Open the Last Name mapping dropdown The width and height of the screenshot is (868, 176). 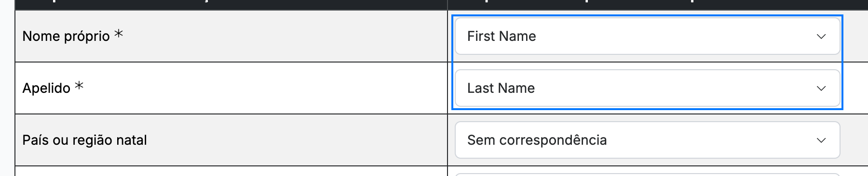click(x=647, y=88)
